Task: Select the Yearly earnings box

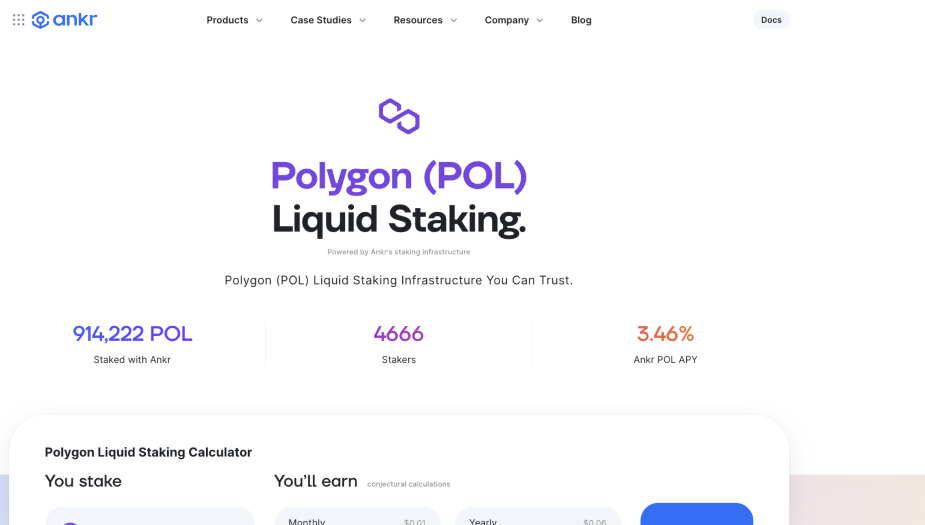Action: (x=538, y=518)
